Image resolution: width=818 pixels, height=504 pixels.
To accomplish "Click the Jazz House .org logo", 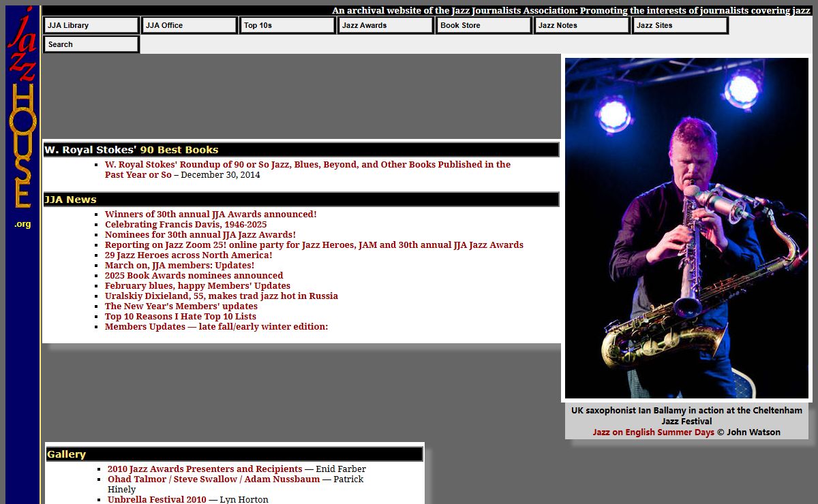I will point(22,117).
